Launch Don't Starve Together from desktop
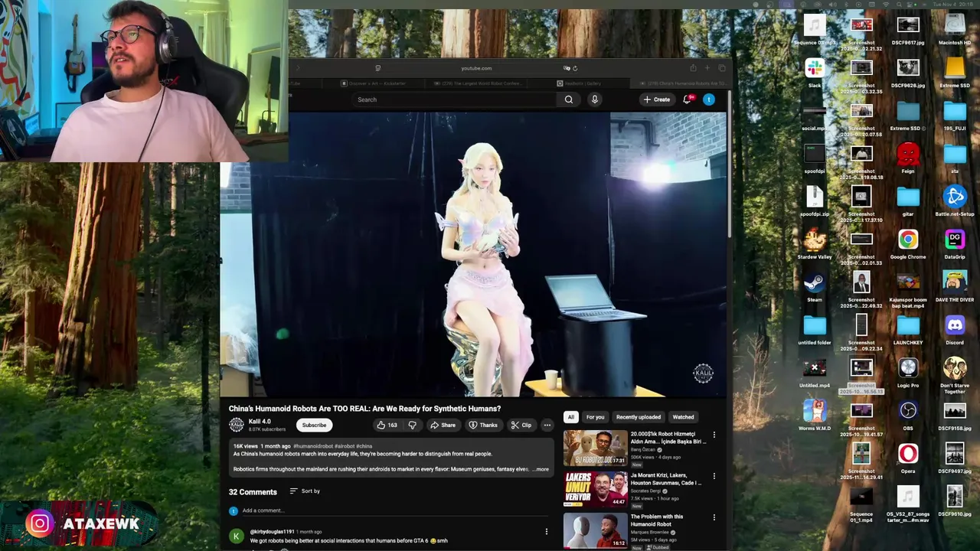The width and height of the screenshot is (980, 551). click(x=955, y=368)
